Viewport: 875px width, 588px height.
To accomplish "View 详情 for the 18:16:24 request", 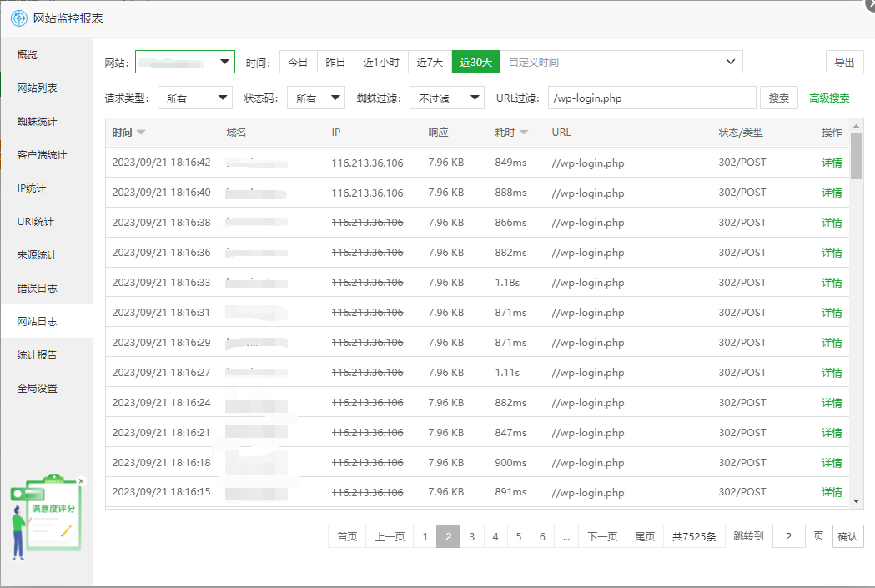I will [832, 403].
